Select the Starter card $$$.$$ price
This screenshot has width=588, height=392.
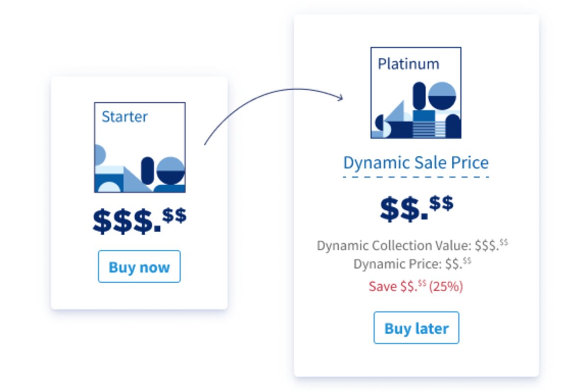pos(140,220)
